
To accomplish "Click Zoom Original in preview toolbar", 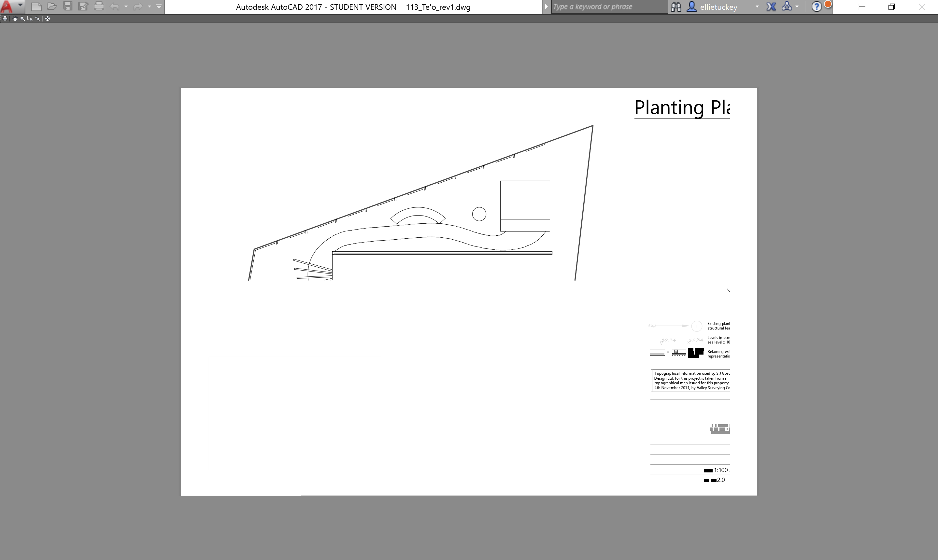I will (x=38, y=19).
